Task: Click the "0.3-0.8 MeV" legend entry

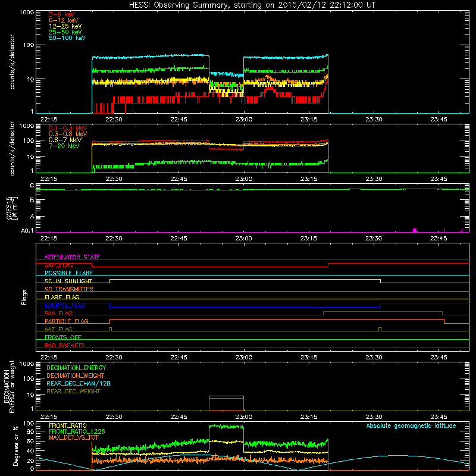Action: (x=68, y=134)
